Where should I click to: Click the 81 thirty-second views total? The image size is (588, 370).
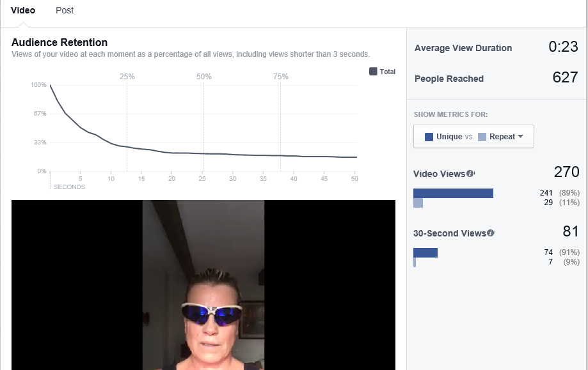point(571,231)
